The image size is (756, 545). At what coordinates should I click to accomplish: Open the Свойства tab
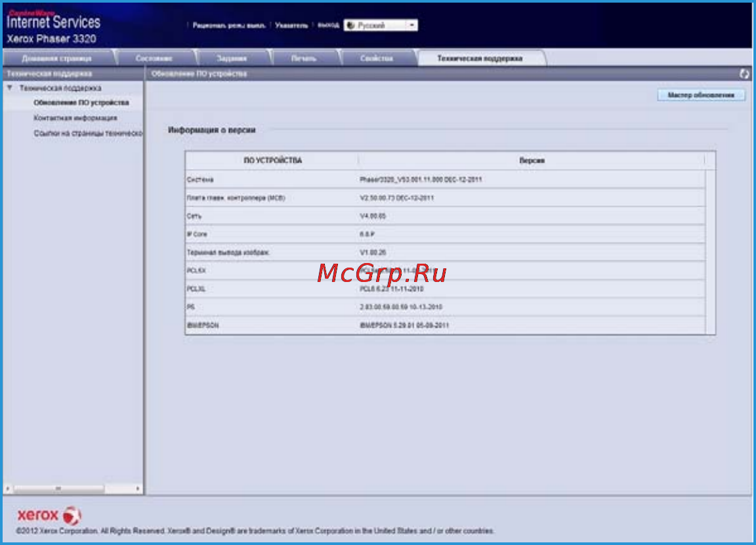[x=376, y=58]
